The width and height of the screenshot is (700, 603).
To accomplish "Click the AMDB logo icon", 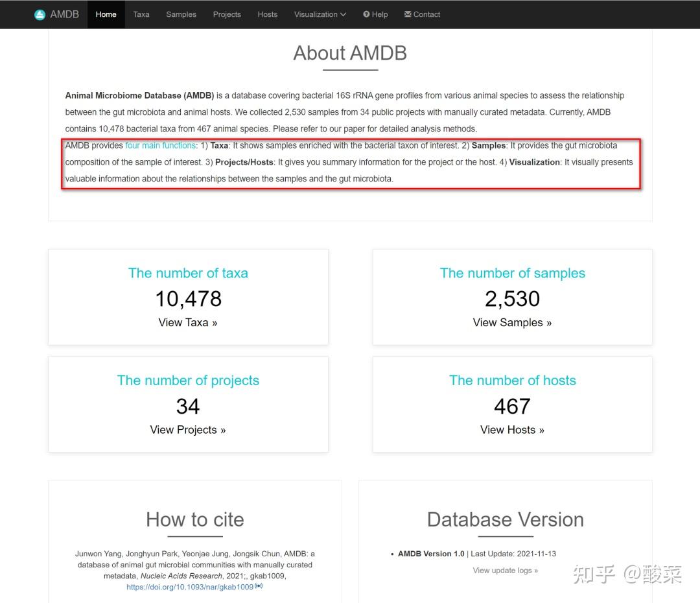I will coord(40,15).
